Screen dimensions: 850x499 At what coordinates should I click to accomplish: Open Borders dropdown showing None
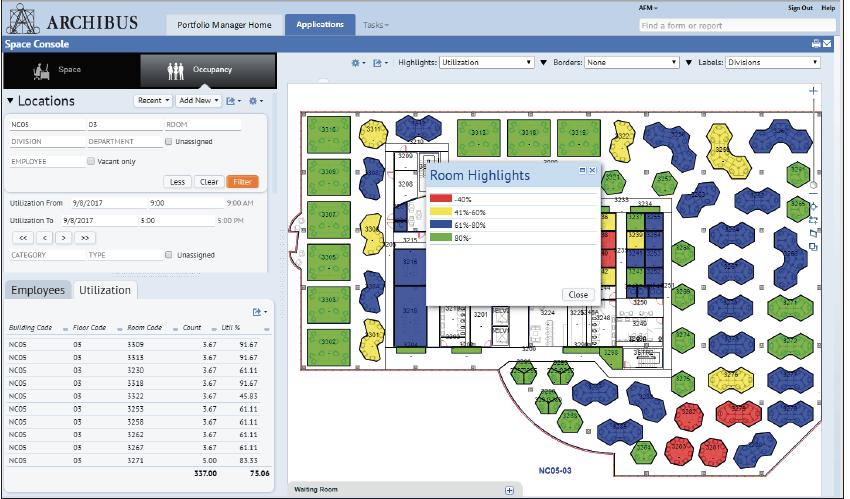coord(632,63)
